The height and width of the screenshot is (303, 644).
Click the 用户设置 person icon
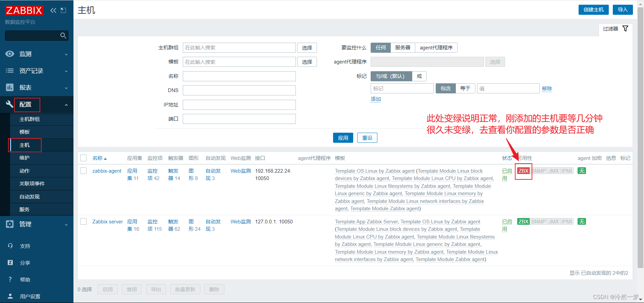point(10,296)
